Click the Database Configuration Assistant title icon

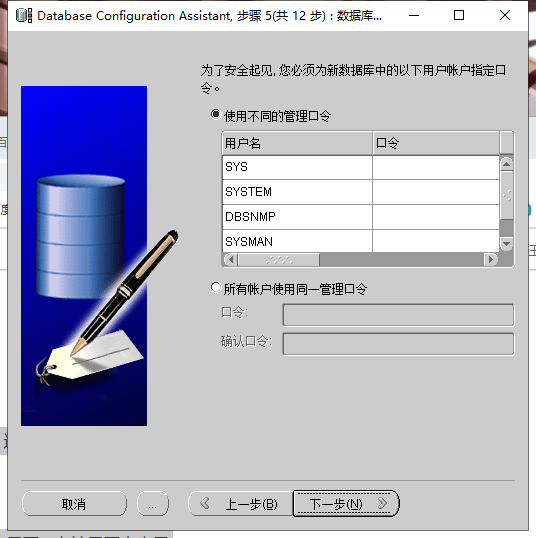pyautogui.click(x=24, y=16)
